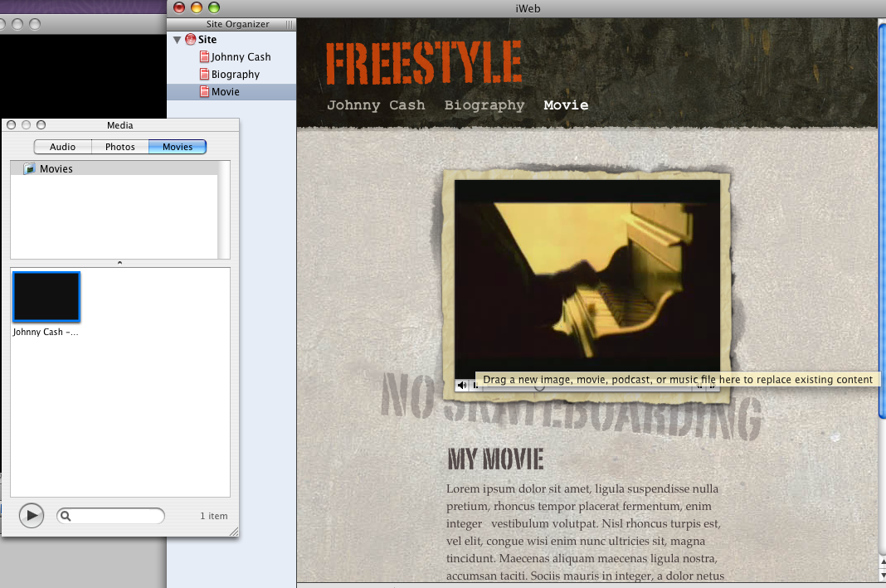
Task: Close the Media window
Action: (12, 125)
